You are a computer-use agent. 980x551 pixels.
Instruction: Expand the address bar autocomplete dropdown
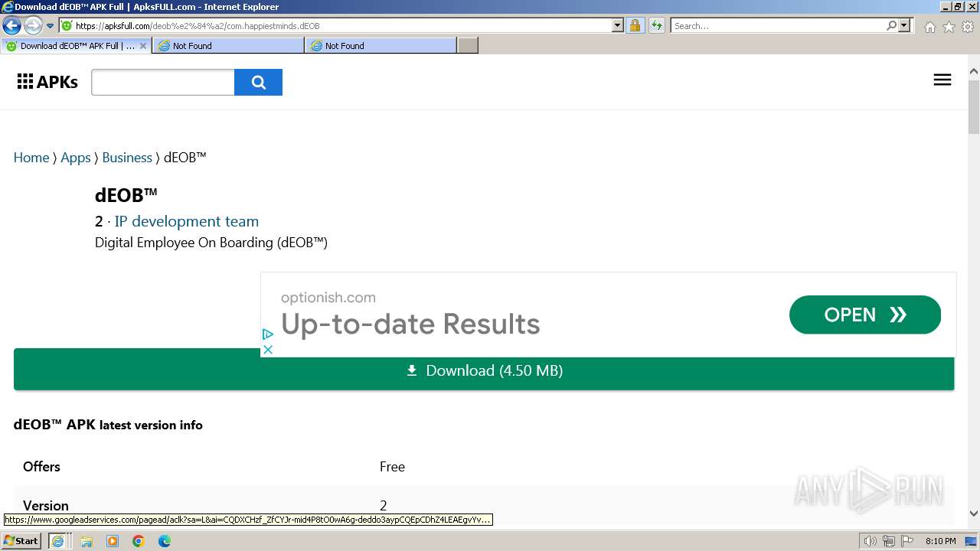[618, 25]
